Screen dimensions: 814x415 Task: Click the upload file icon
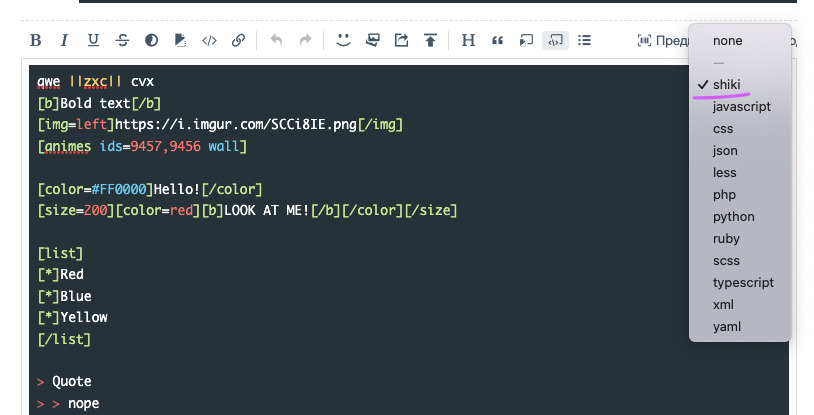pos(430,41)
